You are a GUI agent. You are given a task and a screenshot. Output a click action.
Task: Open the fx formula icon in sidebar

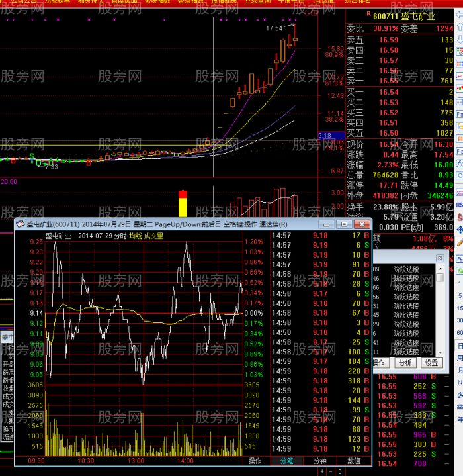460,164
